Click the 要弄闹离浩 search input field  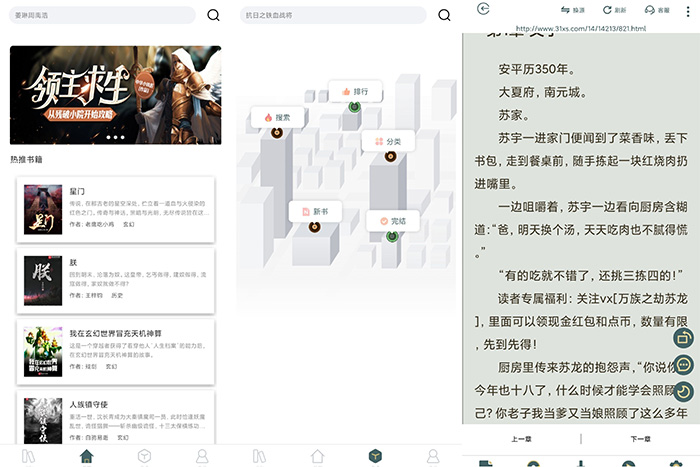click(100, 15)
